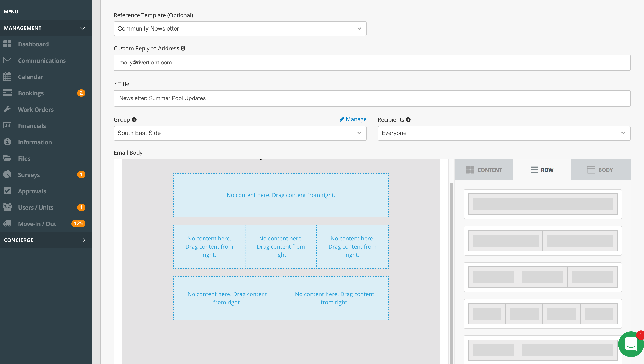Click the Financials chart icon
This screenshot has width=644, height=364.
[7, 125]
